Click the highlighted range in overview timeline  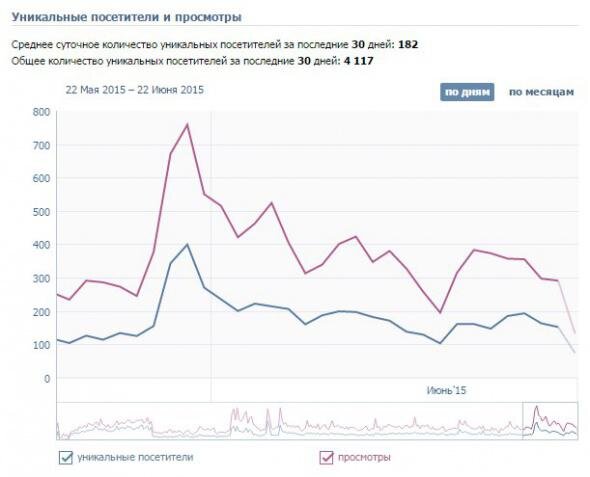click(550, 421)
